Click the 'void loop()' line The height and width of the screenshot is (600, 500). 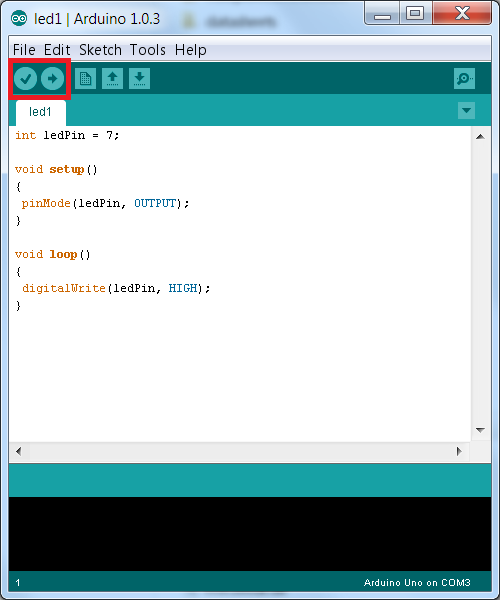coord(52,254)
